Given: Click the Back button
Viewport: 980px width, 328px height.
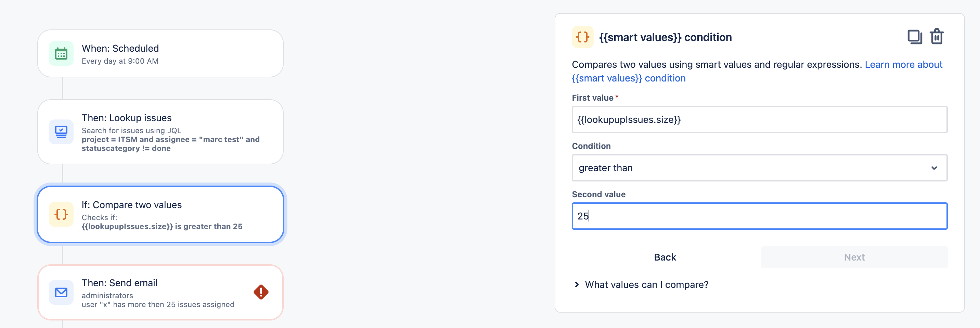Looking at the screenshot, I should click(x=665, y=257).
